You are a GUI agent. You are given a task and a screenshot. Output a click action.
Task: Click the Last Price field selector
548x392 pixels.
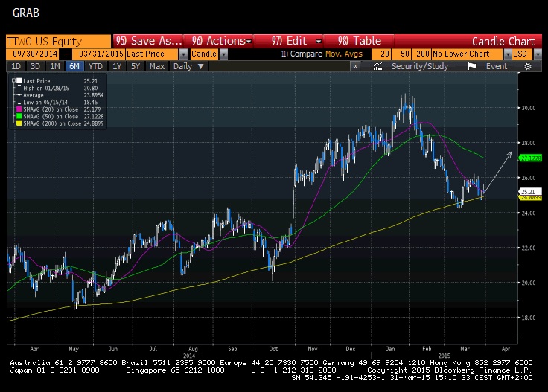(153, 54)
